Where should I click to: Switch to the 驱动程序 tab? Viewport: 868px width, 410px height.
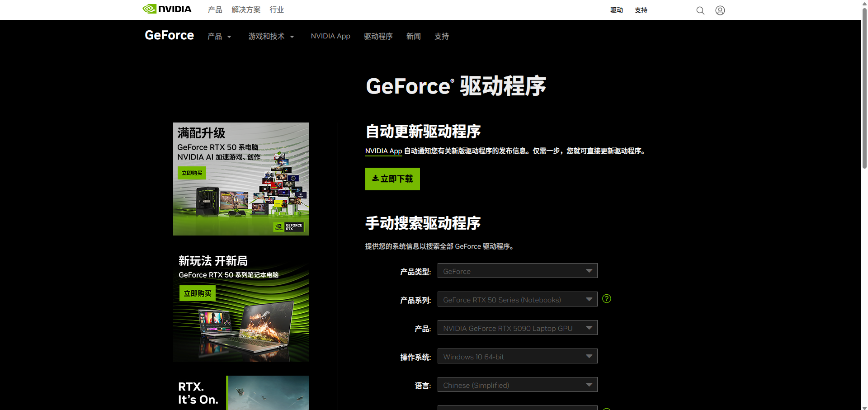click(x=378, y=36)
